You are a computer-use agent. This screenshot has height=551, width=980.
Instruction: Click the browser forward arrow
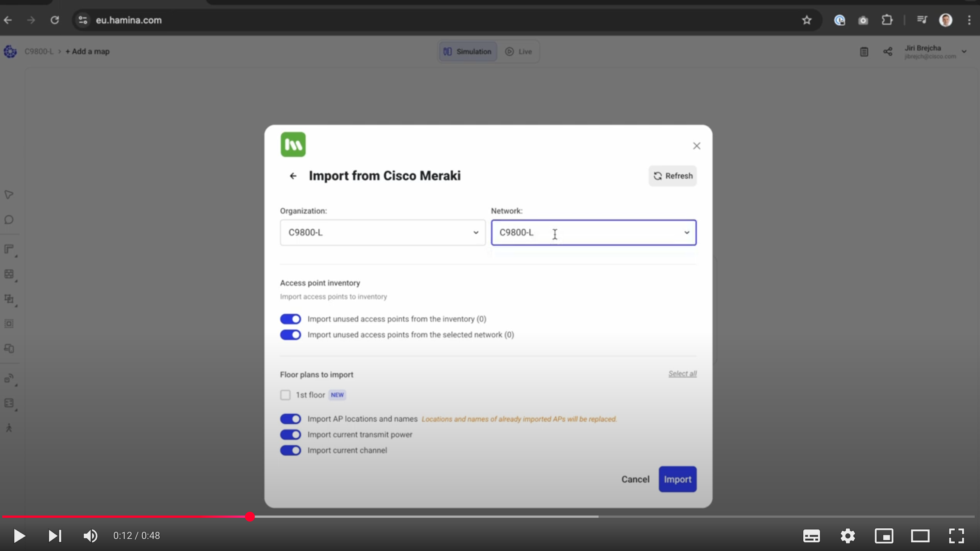pyautogui.click(x=31, y=20)
